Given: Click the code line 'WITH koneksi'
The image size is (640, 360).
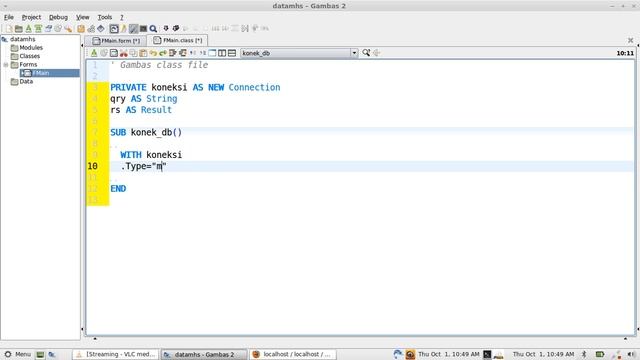Looking at the screenshot, I should pos(151,155).
